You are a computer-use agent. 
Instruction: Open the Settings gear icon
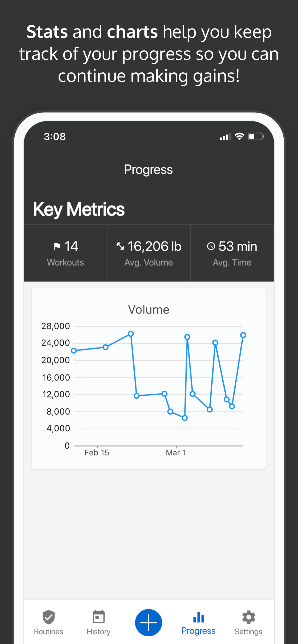[249, 617]
